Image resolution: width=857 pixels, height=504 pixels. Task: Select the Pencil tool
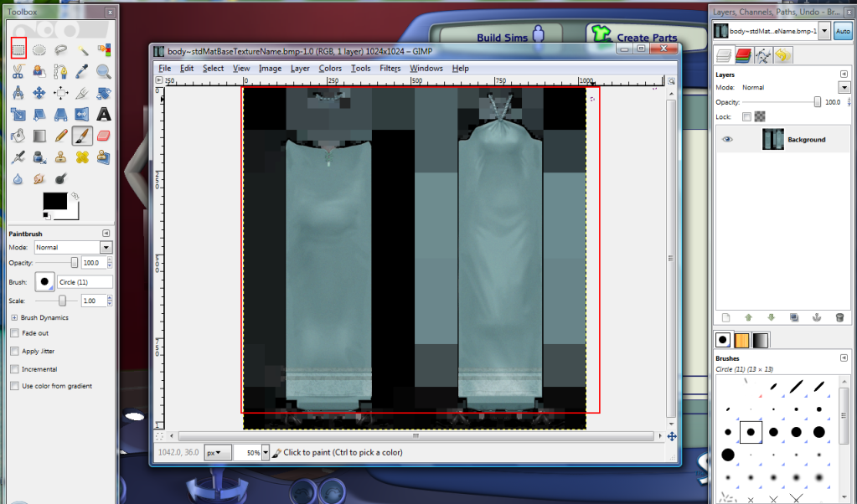60,136
